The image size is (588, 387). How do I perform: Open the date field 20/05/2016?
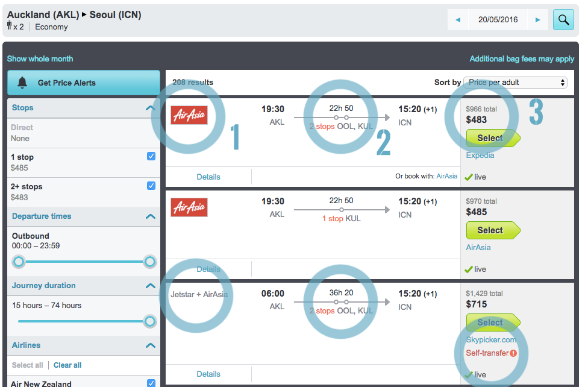(x=498, y=19)
